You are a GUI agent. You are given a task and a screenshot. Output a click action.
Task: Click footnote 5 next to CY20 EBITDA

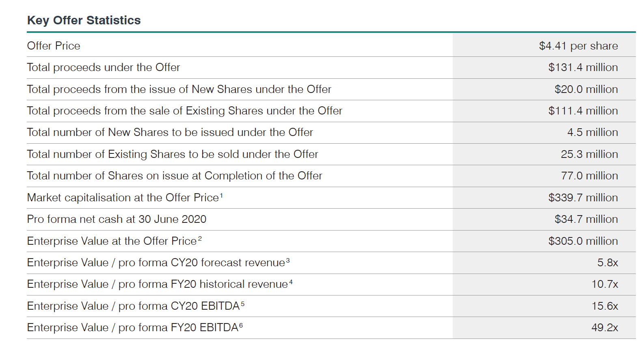pyautogui.click(x=242, y=304)
